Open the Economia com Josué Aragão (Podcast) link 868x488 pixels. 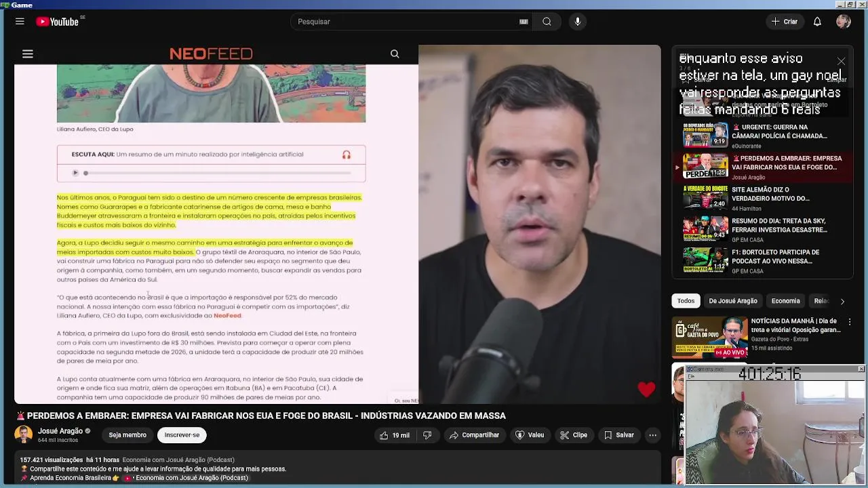[x=178, y=460]
